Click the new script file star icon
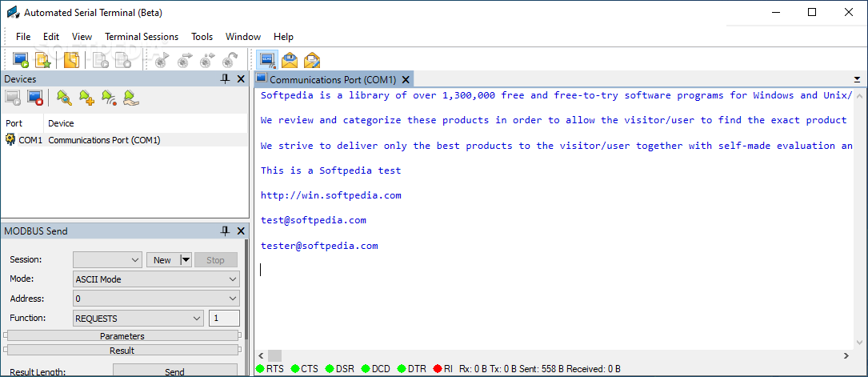Screen dimensions: 868x377 coord(42,60)
